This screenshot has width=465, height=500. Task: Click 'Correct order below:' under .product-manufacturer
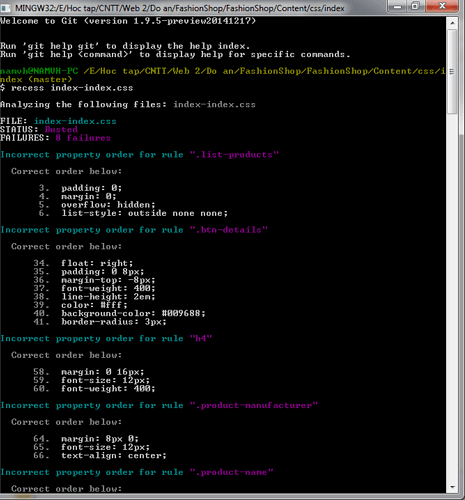(x=67, y=422)
